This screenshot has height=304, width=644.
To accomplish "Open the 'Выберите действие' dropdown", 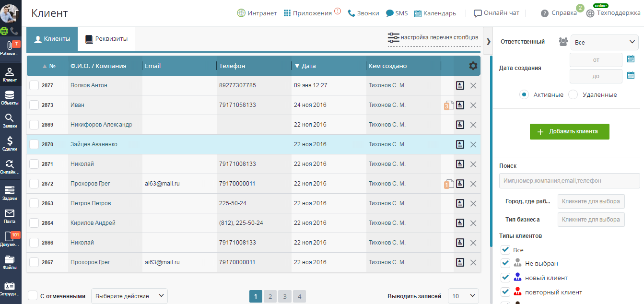I will pyautogui.click(x=129, y=296).
